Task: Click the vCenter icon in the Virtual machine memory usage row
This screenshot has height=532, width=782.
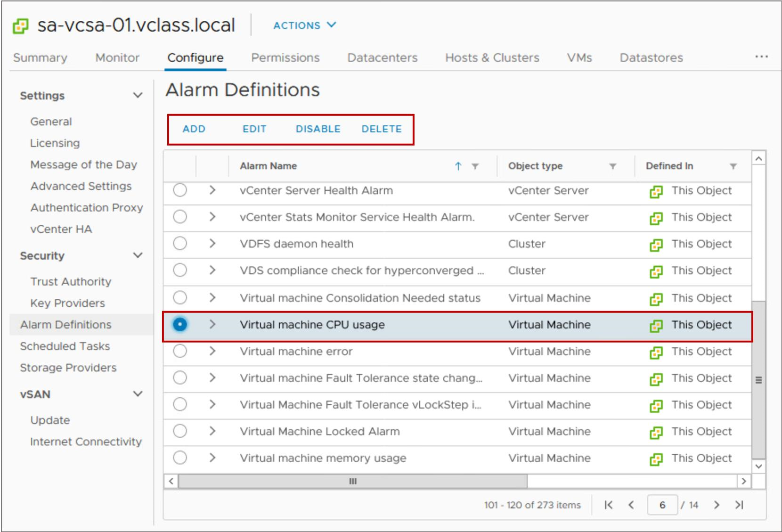Action: [656, 459]
